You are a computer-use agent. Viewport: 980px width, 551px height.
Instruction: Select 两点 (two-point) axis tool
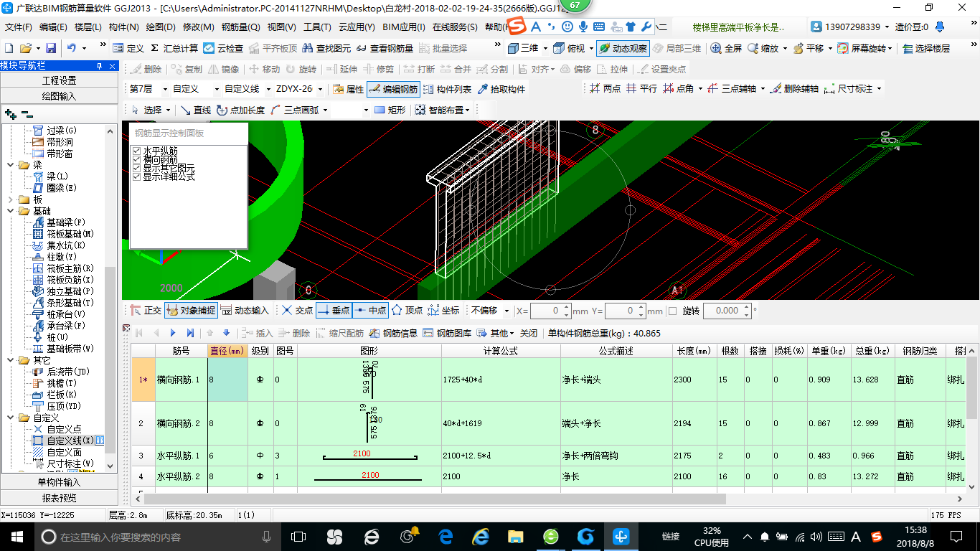pyautogui.click(x=605, y=88)
